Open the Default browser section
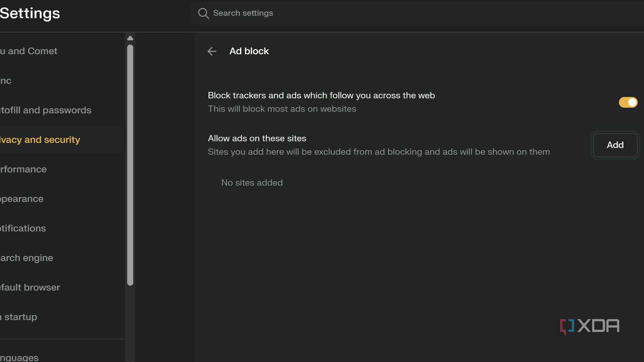 [30, 287]
